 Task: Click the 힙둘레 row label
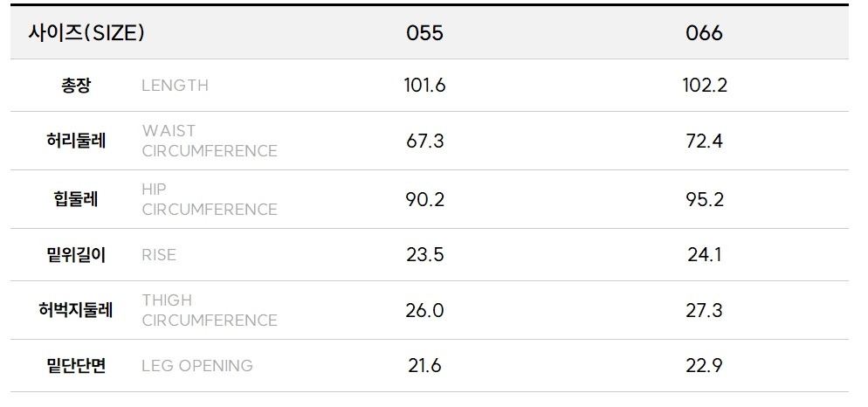(x=75, y=199)
